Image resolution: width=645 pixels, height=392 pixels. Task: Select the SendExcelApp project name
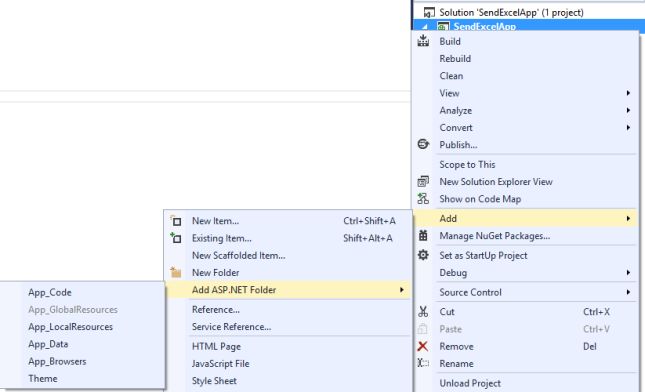coord(485,27)
